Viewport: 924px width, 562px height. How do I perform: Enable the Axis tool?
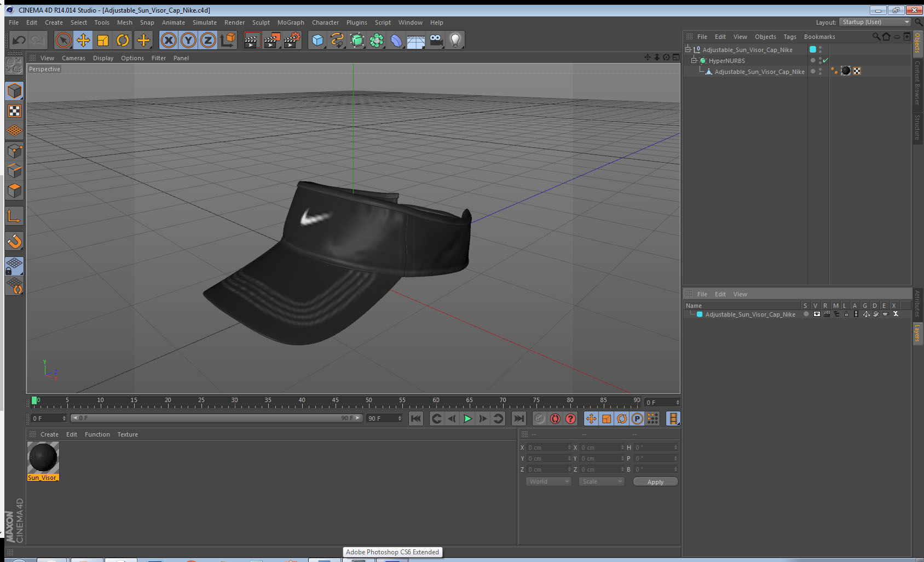[15, 216]
